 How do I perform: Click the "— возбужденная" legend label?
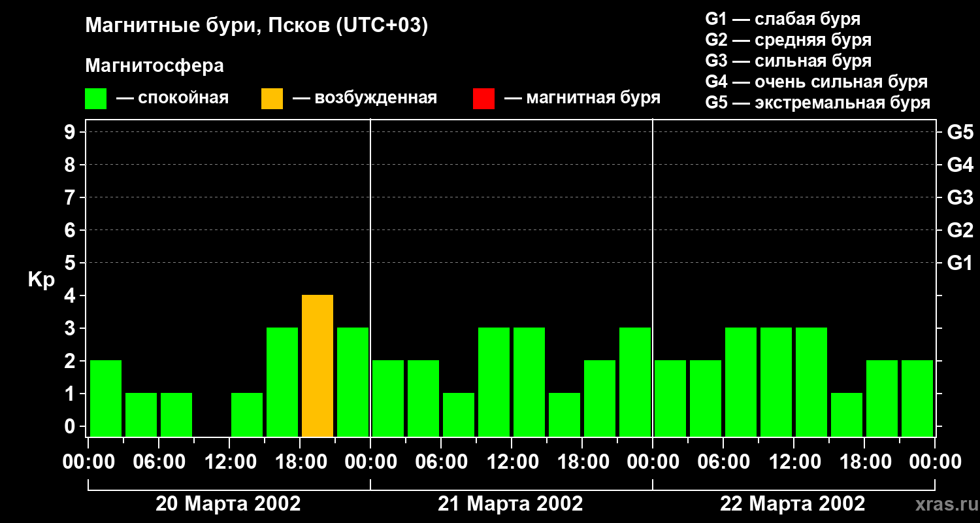365,98
